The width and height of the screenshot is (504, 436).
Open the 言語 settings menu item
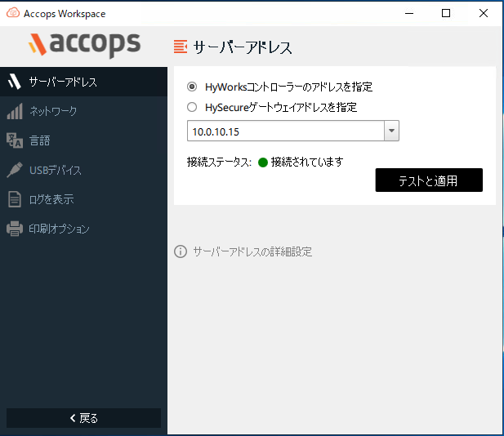83,140
